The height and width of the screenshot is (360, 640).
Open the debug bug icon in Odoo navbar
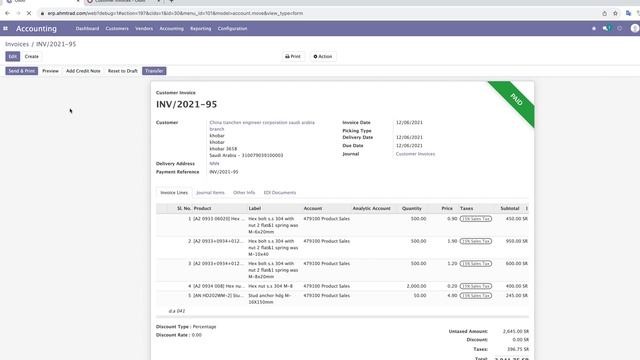point(593,29)
